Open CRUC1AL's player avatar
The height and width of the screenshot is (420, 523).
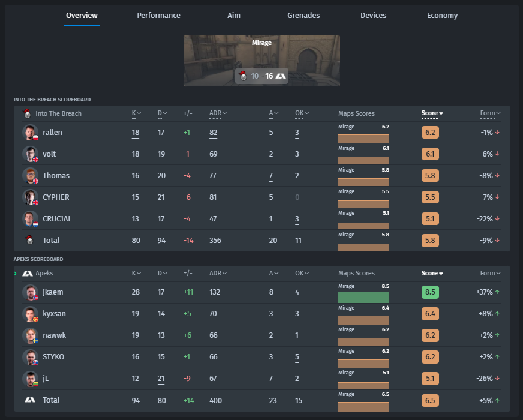point(31,219)
